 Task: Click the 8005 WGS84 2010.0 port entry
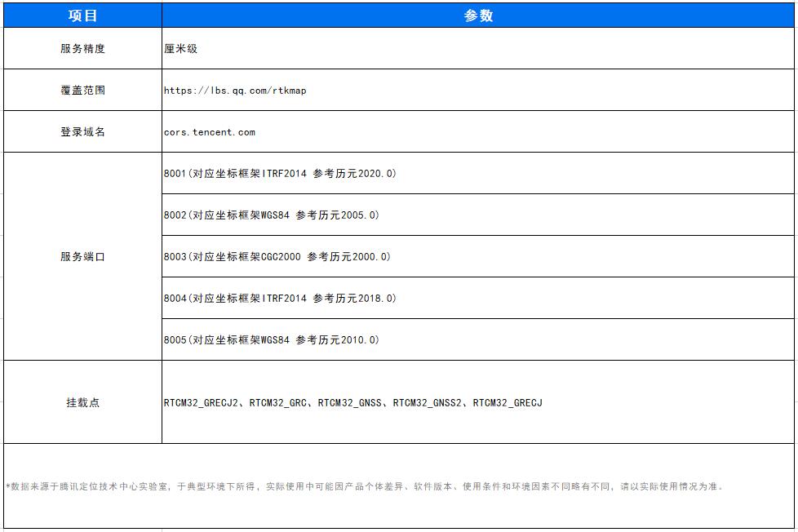point(272,340)
